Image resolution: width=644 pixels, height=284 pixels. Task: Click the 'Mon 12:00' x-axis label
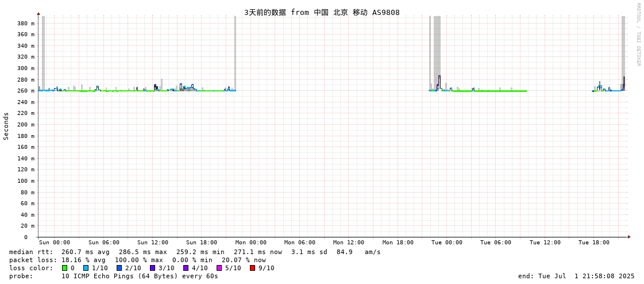pos(349,243)
